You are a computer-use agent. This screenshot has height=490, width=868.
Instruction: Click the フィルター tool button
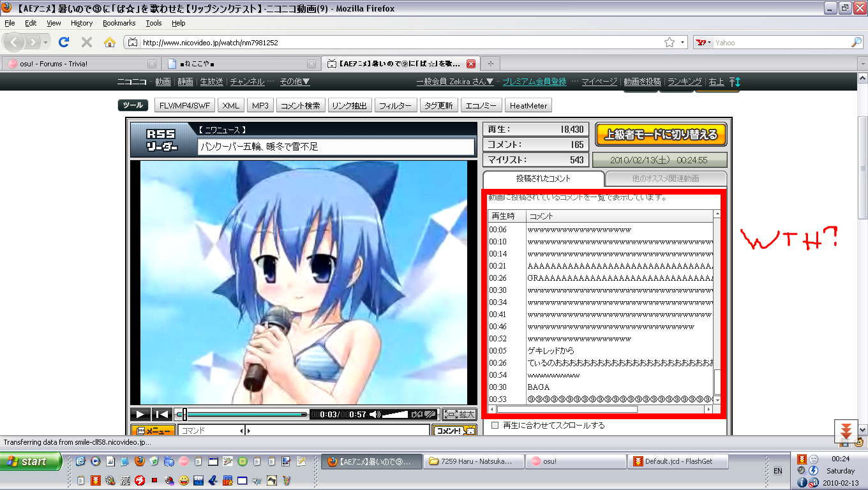tap(396, 105)
